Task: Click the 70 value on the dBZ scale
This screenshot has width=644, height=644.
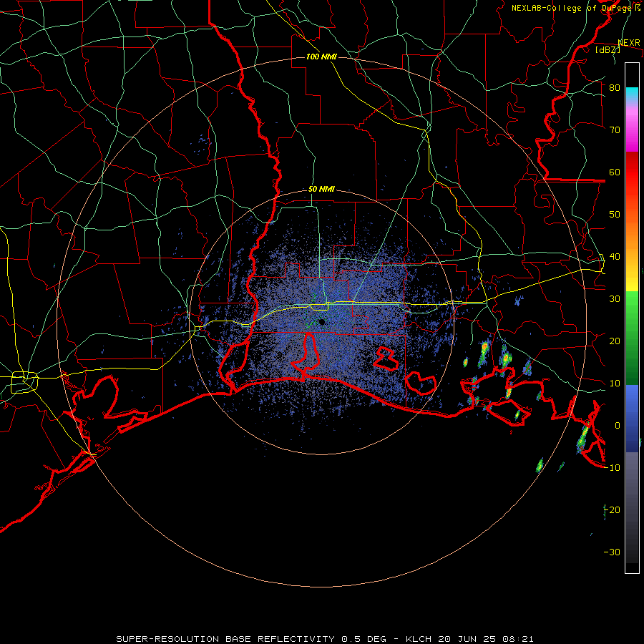Action: (x=615, y=130)
